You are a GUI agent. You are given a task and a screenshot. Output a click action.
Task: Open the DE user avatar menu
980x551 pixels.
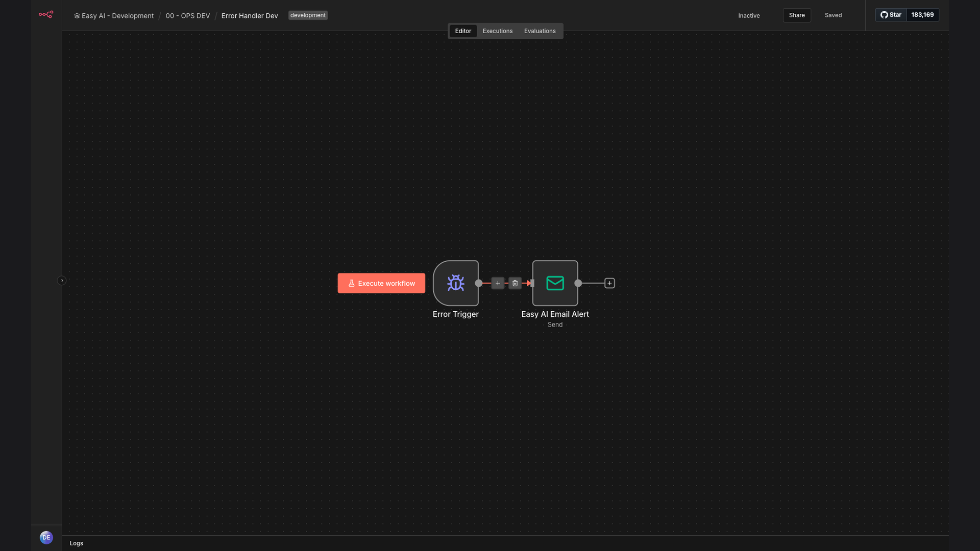pyautogui.click(x=46, y=537)
